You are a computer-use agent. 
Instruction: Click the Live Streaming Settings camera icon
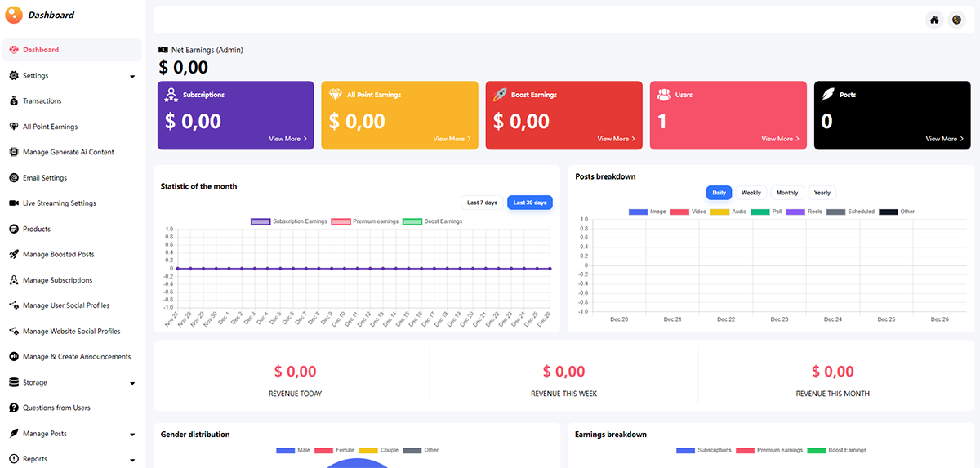click(x=14, y=203)
